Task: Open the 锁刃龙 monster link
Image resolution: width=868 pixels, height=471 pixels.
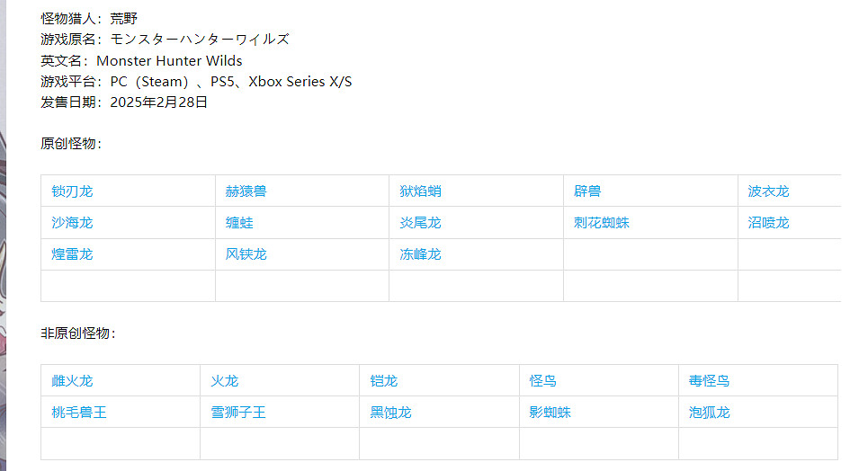Action: [x=72, y=191]
